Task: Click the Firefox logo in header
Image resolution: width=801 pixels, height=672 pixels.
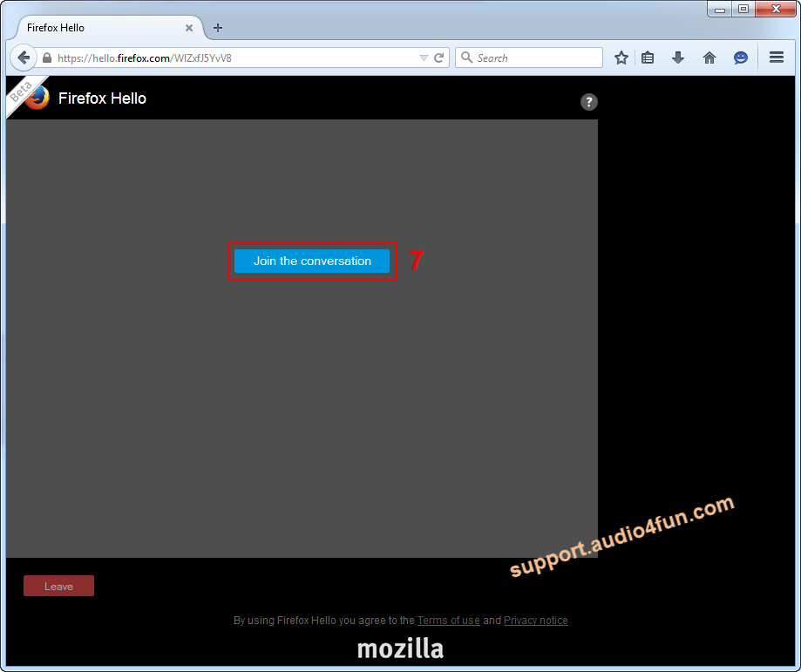Action: point(37,98)
